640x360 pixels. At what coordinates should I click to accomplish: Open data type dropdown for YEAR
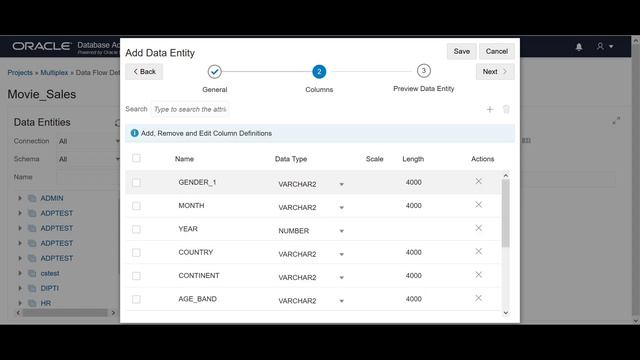coord(342,231)
